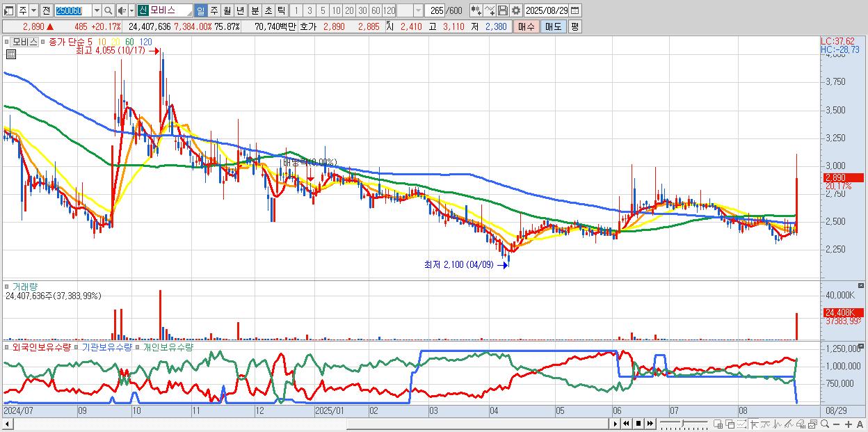Select the tick 틱 period button
This screenshot has width=868, height=432.
point(281,10)
